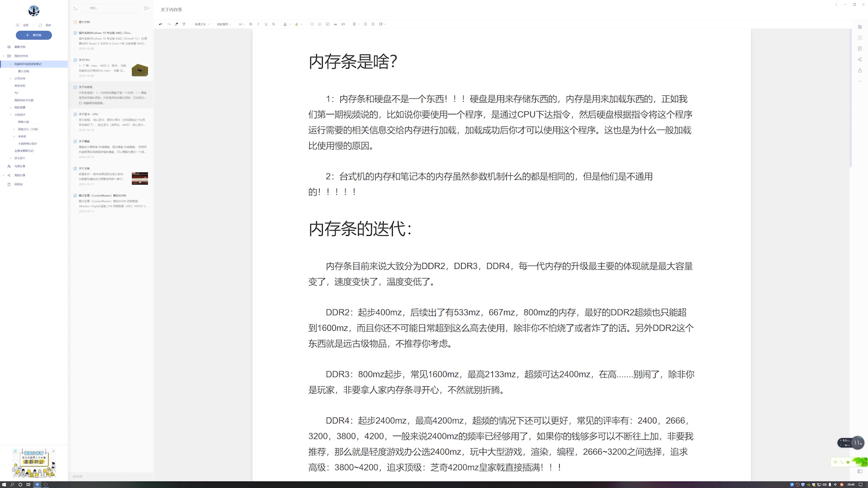This screenshot has width=868, height=488.
Task: Apply strikethrough formatting
Action: click(274, 24)
